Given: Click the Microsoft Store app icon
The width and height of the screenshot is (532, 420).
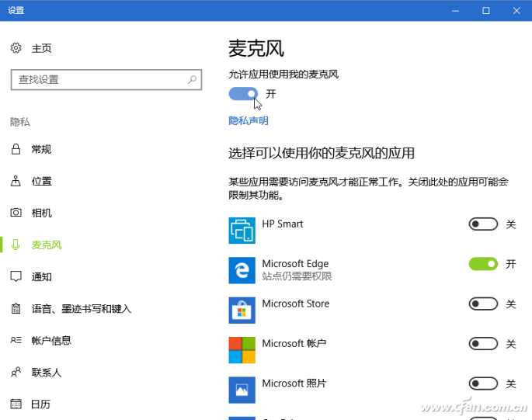Looking at the screenshot, I should 242,310.
